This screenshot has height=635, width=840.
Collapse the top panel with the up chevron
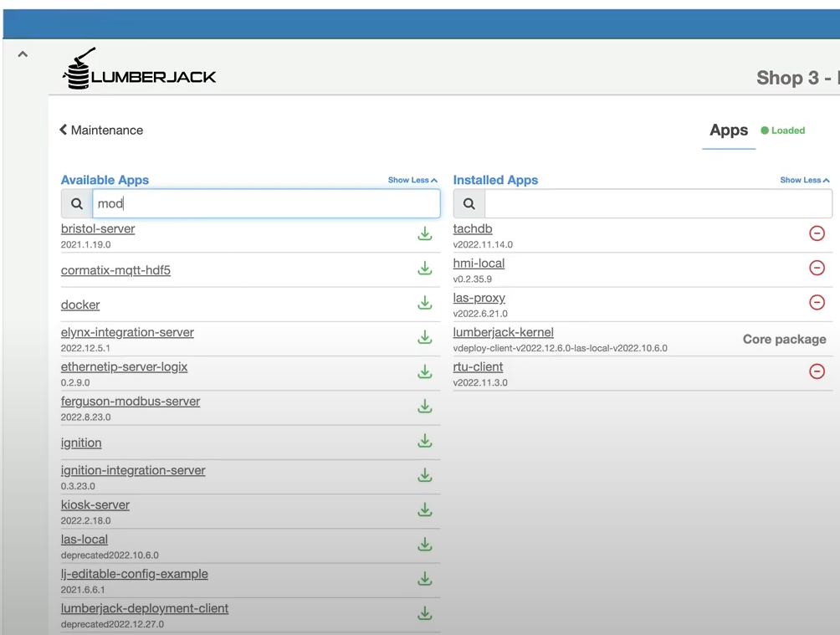point(23,54)
